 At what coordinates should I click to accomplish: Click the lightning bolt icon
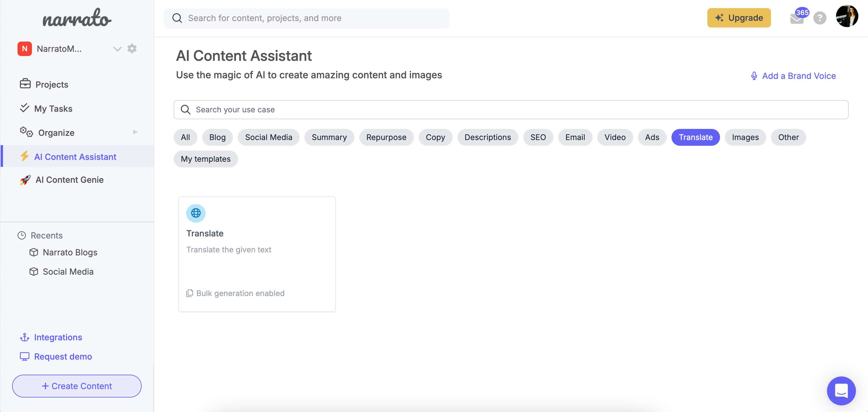(25, 156)
